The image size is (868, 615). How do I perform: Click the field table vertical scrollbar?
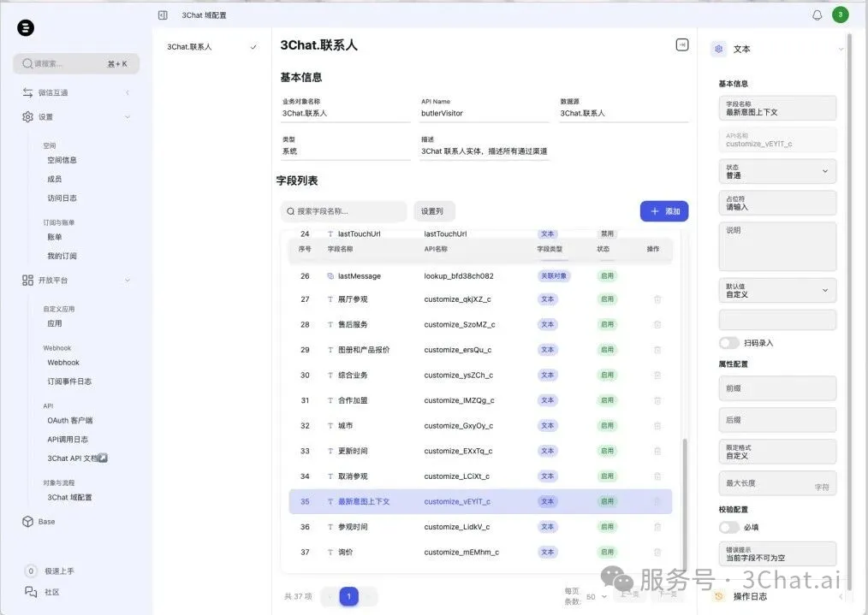tap(685, 503)
